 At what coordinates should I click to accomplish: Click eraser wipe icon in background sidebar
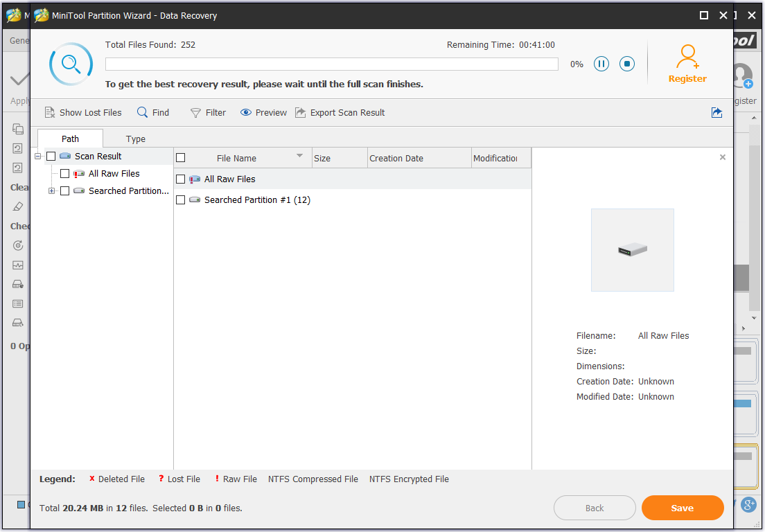click(18, 206)
